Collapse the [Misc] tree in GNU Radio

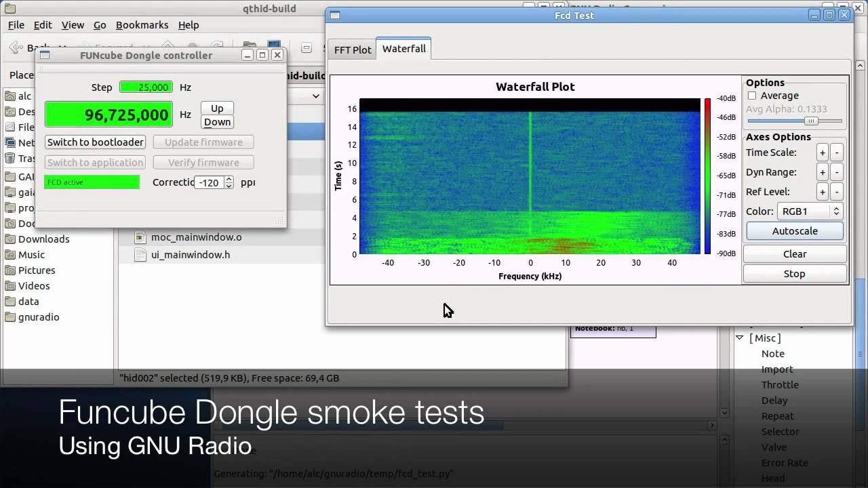740,338
